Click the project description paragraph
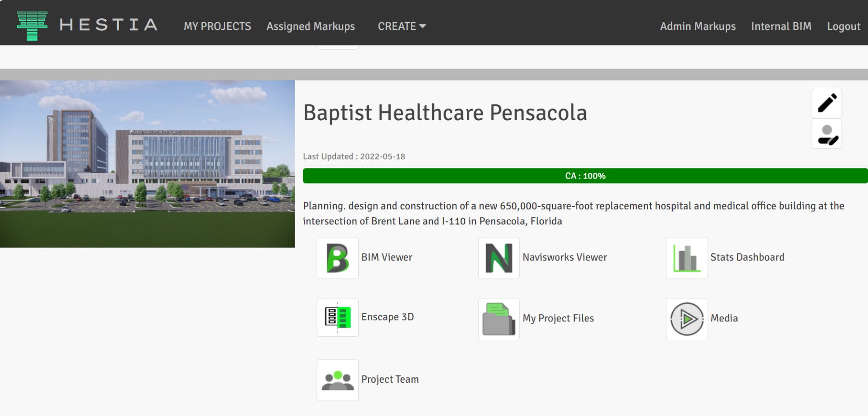The width and height of the screenshot is (868, 416). [x=574, y=213]
